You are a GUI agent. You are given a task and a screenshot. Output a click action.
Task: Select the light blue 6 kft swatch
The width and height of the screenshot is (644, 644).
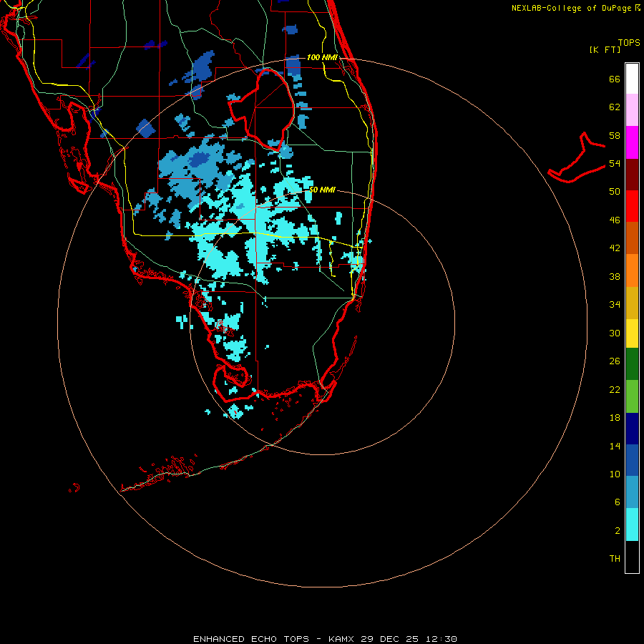pos(632,492)
